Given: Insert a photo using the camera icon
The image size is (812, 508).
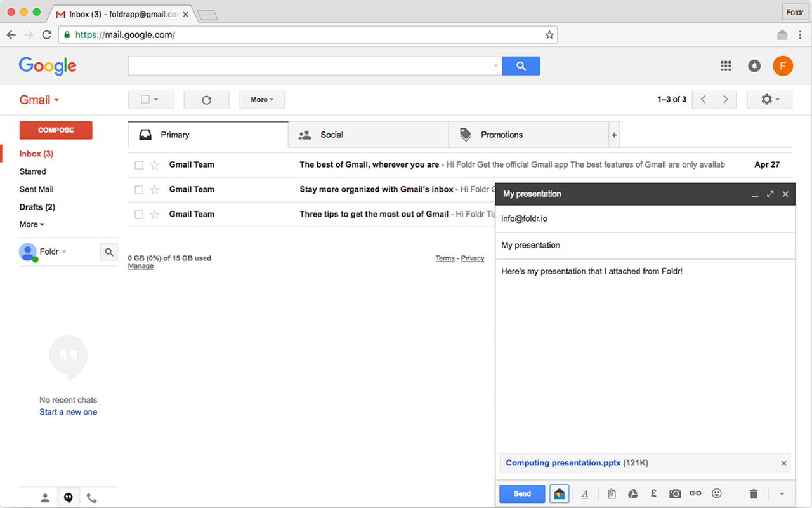Looking at the screenshot, I should coord(674,493).
